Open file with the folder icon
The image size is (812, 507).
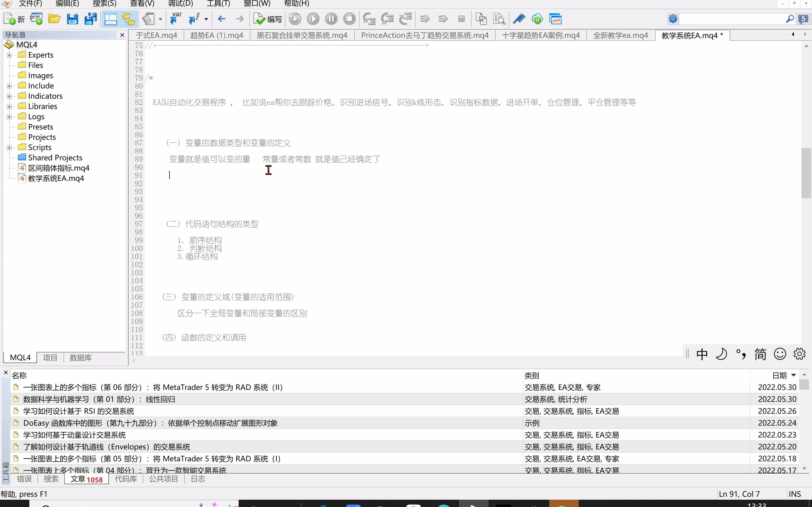click(x=54, y=19)
